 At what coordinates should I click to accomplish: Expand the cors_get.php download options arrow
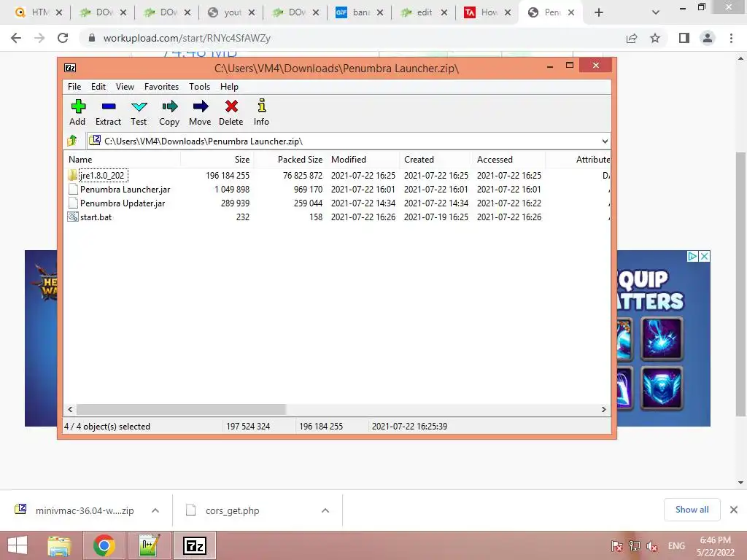click(325, 510)
